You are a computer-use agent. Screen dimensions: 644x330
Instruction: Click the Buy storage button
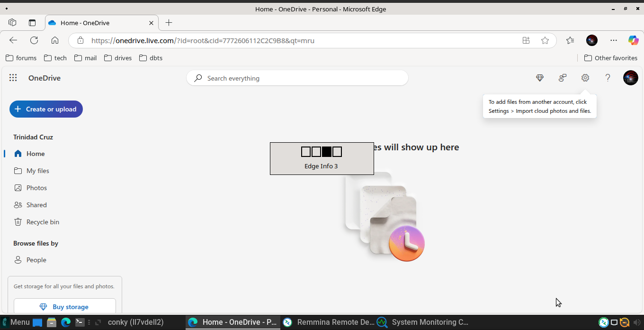coord(65,307)
